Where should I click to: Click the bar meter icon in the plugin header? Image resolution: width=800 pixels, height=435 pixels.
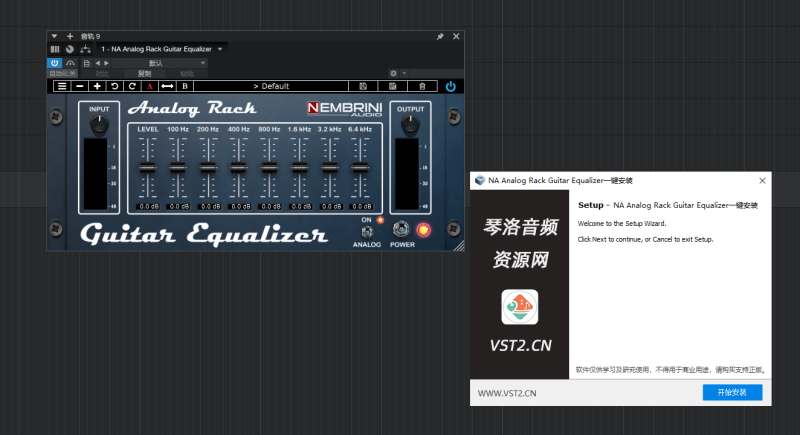55,49
